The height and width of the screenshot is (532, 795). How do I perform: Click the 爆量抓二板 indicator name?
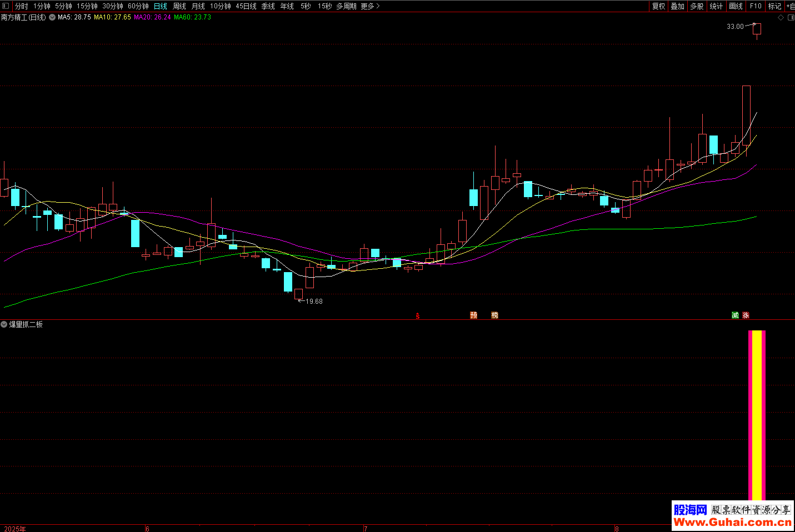26,324
